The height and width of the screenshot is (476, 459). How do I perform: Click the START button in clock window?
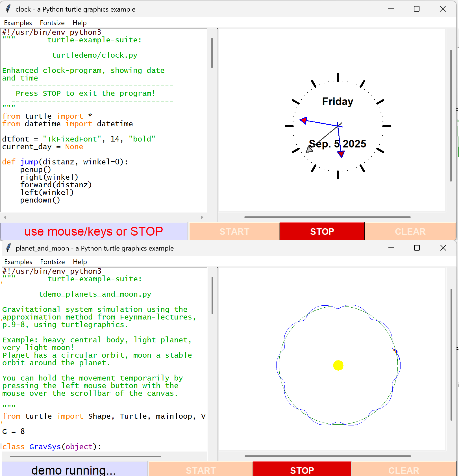click(234, 232)
